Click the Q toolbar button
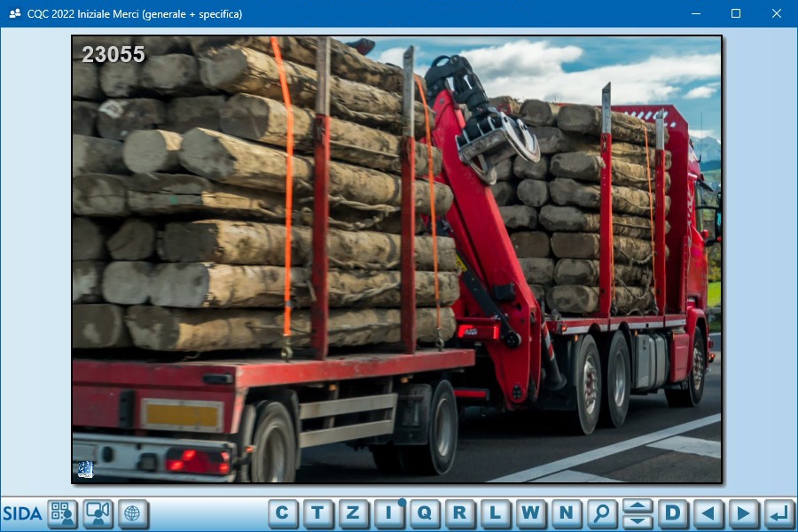 click(424, 512)
